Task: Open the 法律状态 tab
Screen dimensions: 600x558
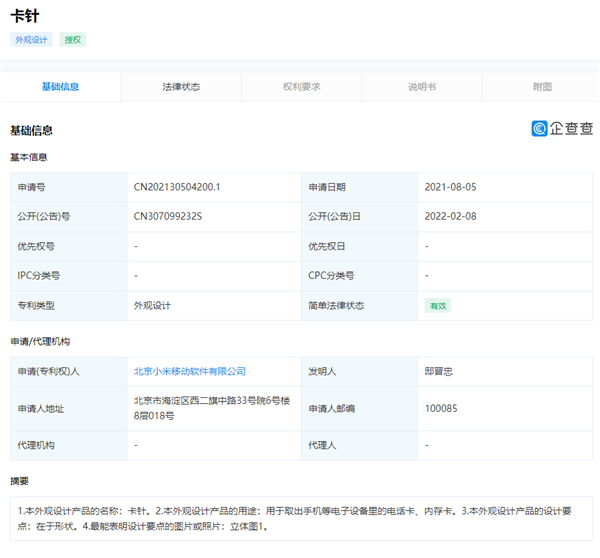Action: [181, 87]
